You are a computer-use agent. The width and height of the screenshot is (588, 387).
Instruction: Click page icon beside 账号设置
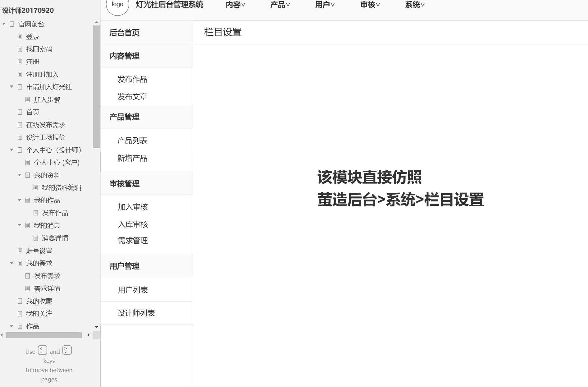point(20,251)
